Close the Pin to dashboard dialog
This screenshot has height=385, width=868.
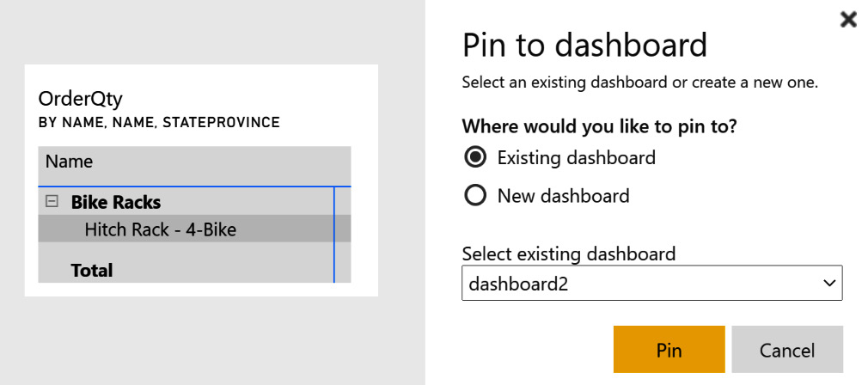pos(848,20)
